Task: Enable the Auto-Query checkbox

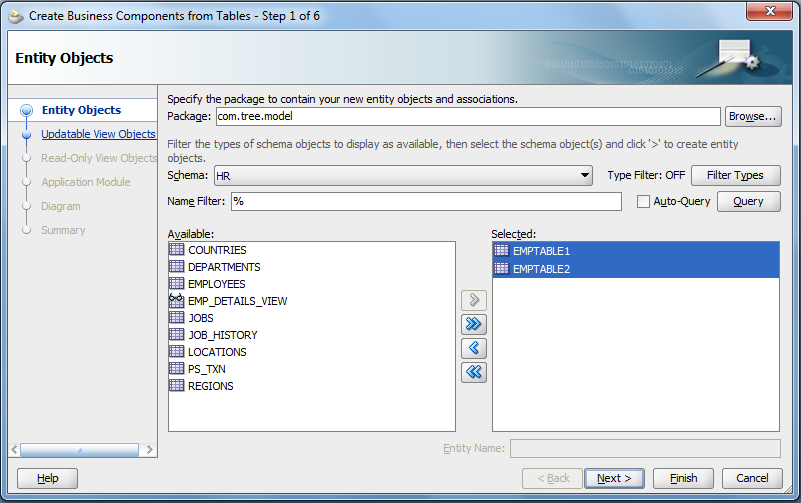Action: pos(643,201)
